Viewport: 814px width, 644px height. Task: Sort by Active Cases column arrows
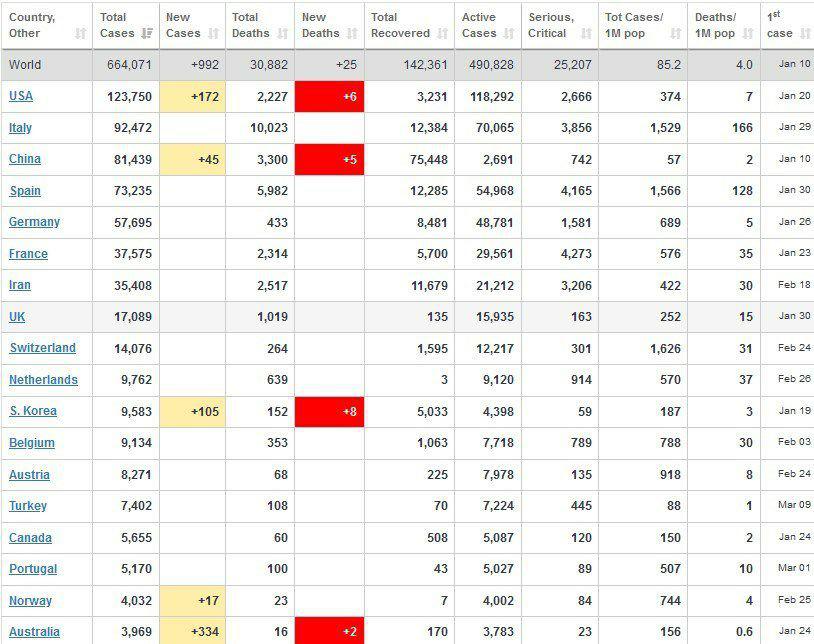click(x=509, y=34)
